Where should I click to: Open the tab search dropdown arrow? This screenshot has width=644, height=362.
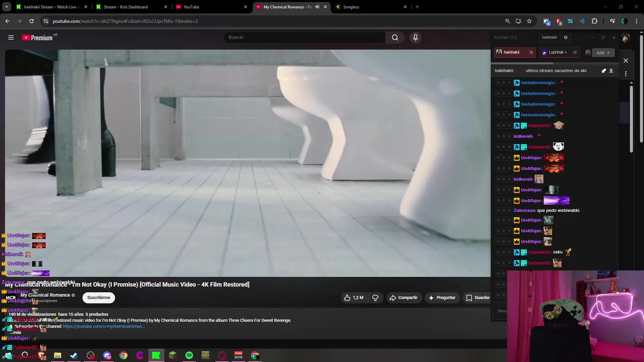click(7, 7)
